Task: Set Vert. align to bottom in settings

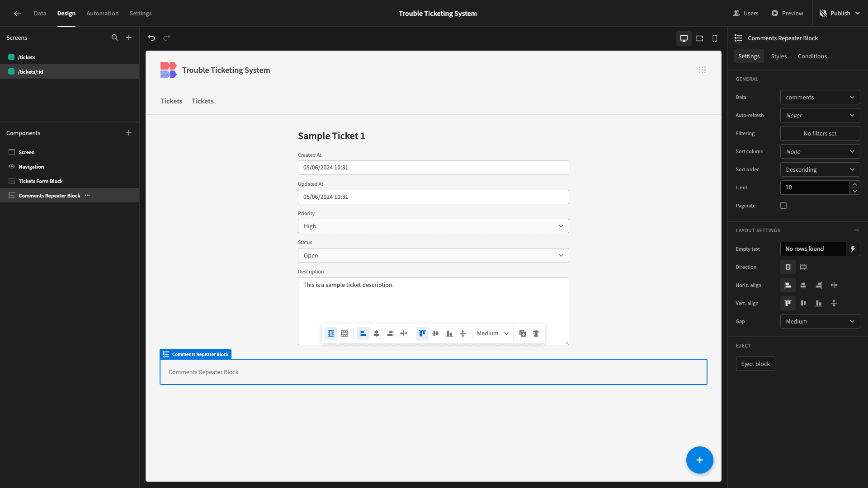Action: click(x=819, y=303)
